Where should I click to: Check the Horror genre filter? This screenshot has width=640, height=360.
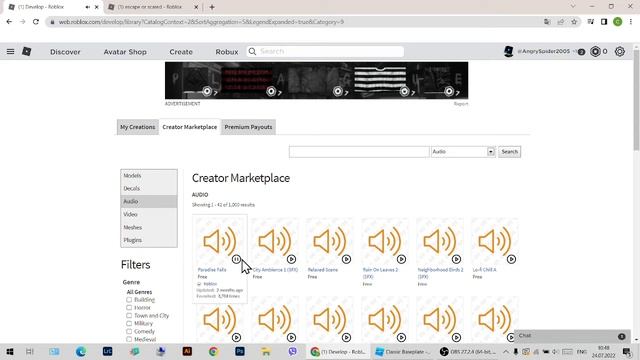[129, 307]
